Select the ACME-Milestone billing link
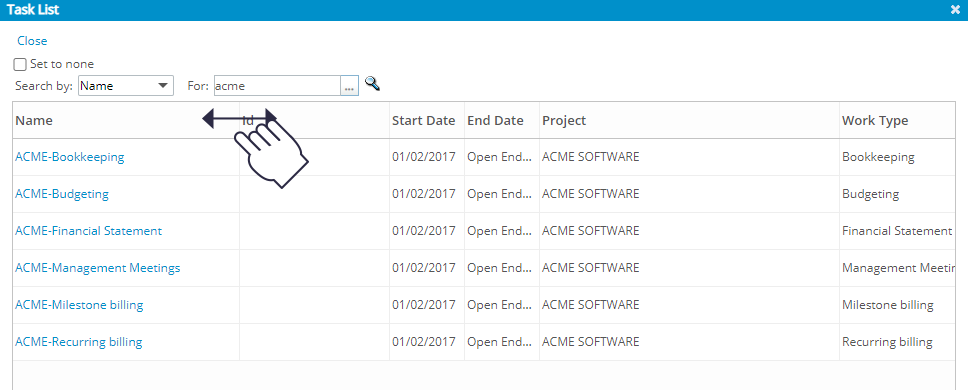968x390 pixels. click(79, 305)
